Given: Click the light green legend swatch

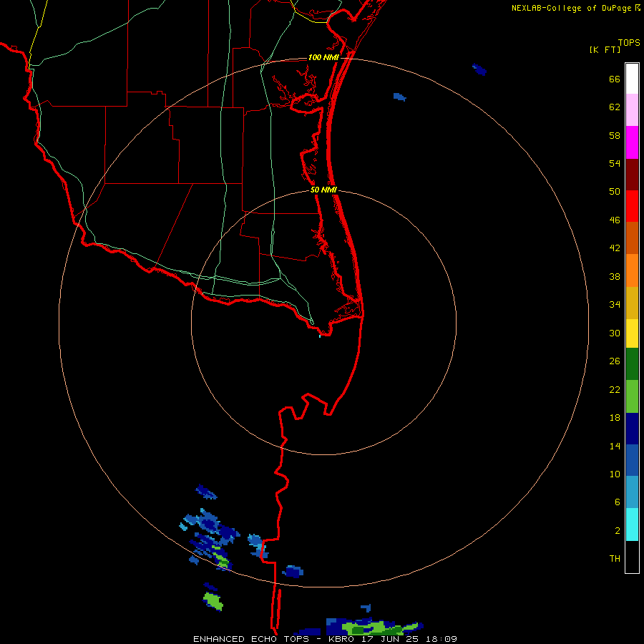Looking at the screenshot, I should tap(632, 396).
